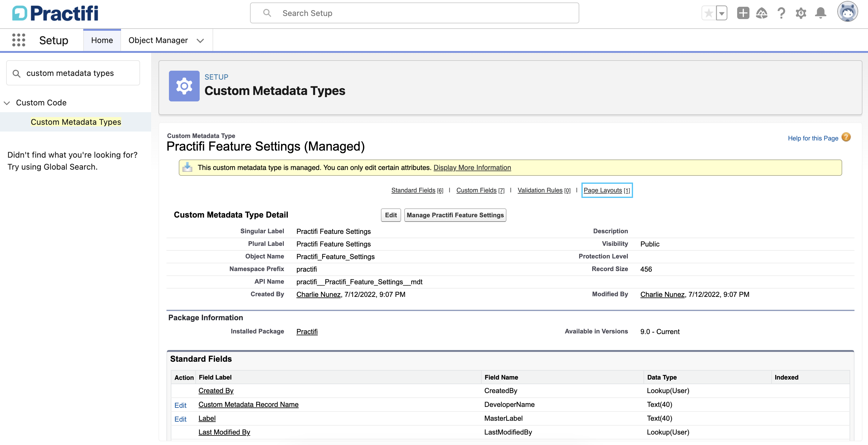Open Charlie Nunez link in Modified By
This screenshot has width=868, height=445.
[663, 294]
